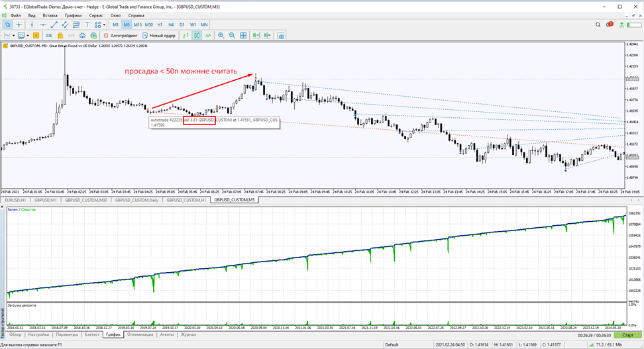Switch chart to M30 timeframe
The image size is (644, 349).
148,25
